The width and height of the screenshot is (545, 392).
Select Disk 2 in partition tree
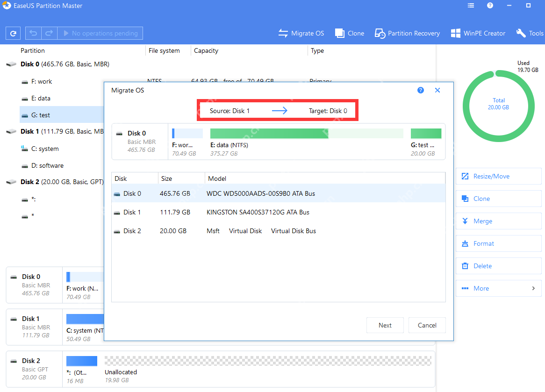pos(62,182)
